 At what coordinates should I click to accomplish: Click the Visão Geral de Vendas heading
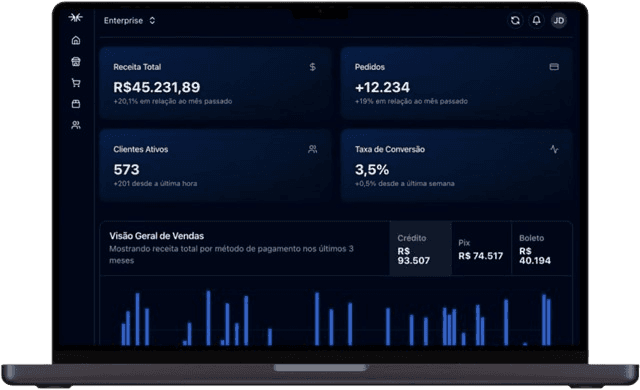point(157,236)
